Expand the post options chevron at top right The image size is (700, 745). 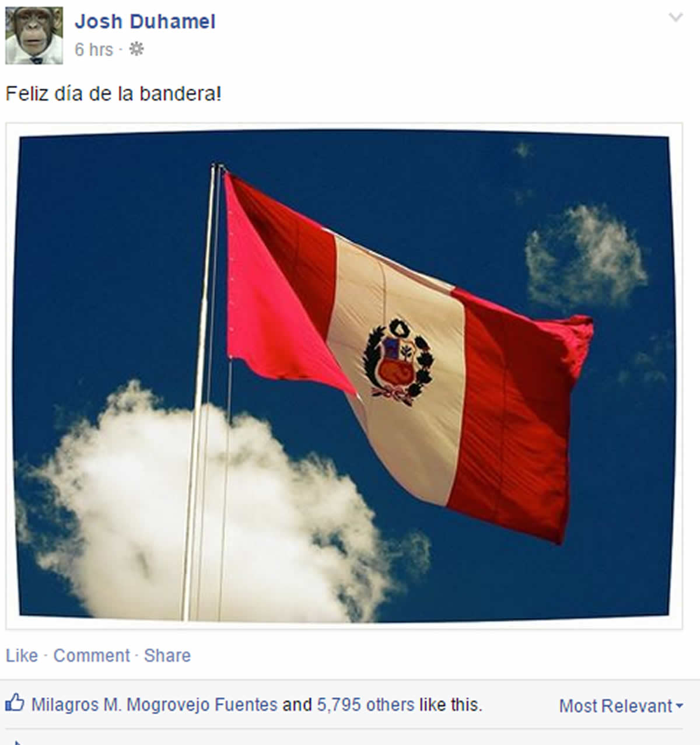point(675,17)
